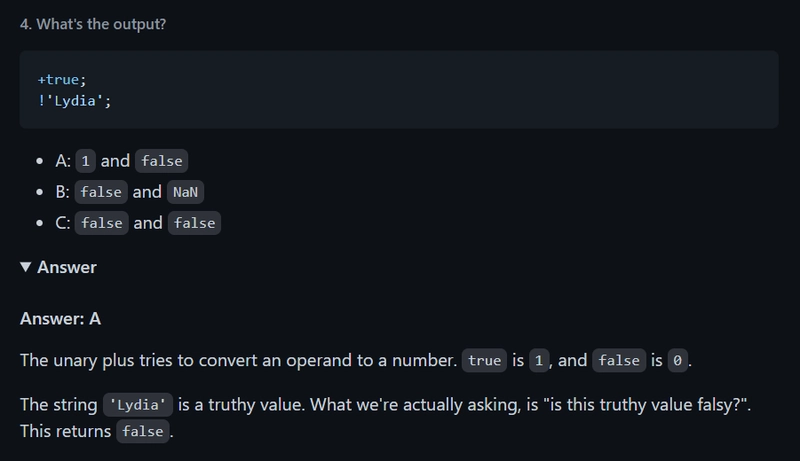Collapse the Answer disclosure triangle

click(26, 267)
